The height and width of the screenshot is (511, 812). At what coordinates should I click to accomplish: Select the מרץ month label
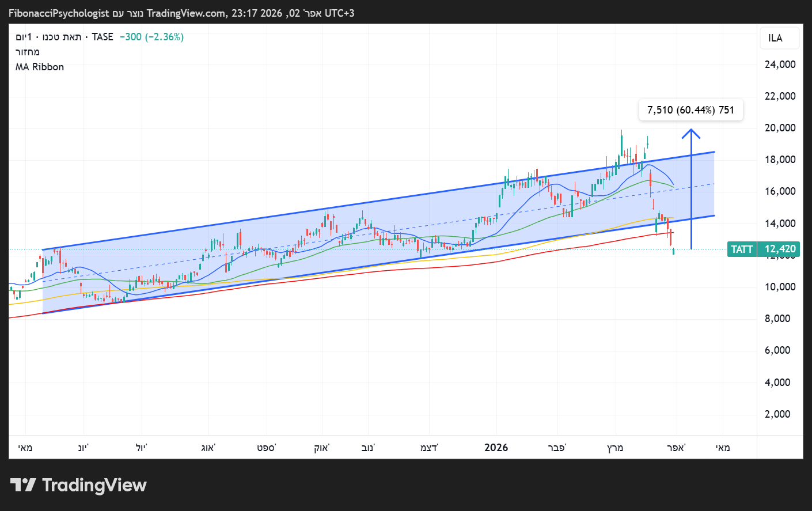(x=615, y=448)
